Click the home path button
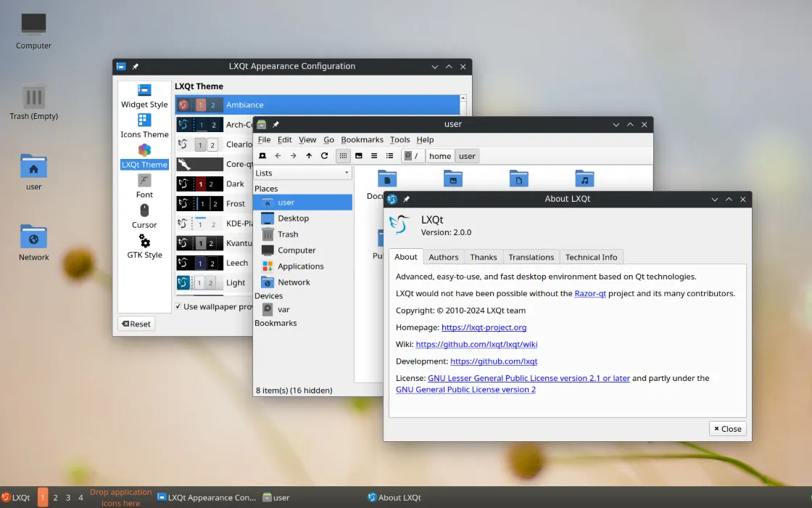This screenshot has height=508, width=812. tap(439, 156)
